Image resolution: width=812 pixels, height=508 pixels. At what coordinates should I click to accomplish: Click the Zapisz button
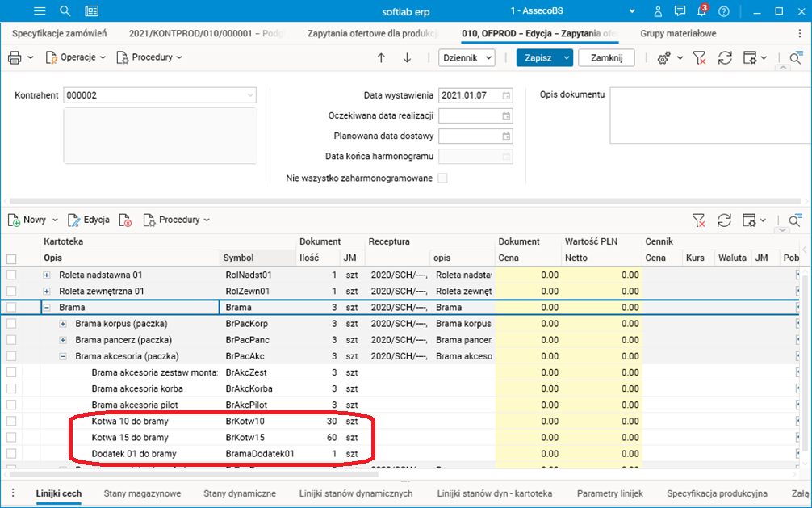pos(538,57)
